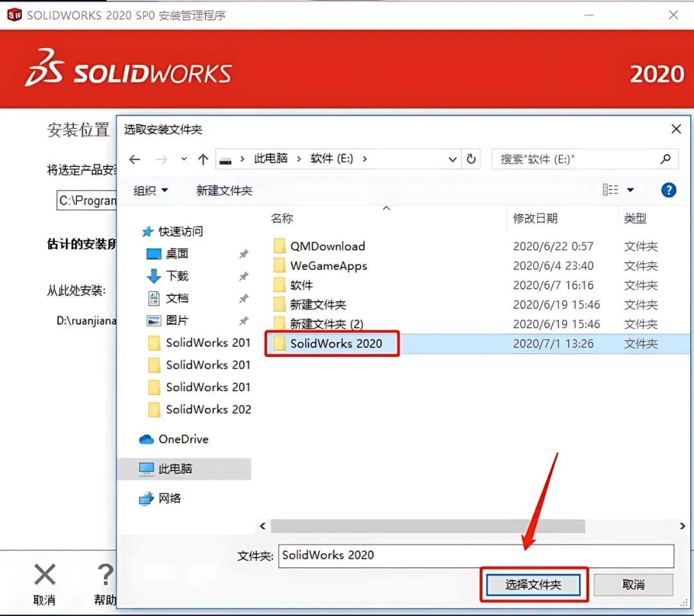Click 取消 X icon in installer window

point(45,574)
